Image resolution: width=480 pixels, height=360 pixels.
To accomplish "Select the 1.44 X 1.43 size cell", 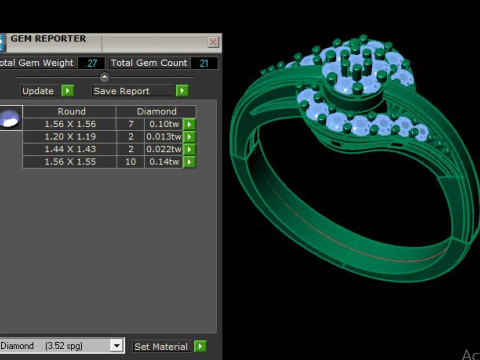I will (69, 149).
